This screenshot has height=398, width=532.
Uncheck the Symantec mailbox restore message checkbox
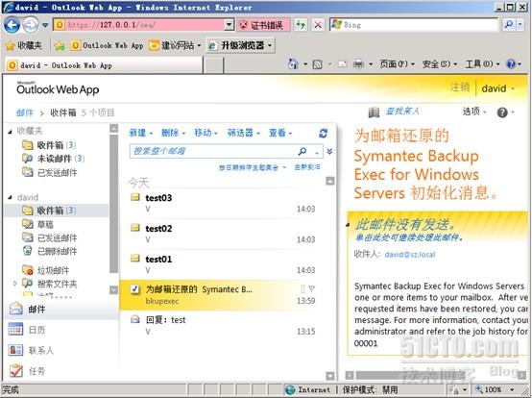point(135,289)
